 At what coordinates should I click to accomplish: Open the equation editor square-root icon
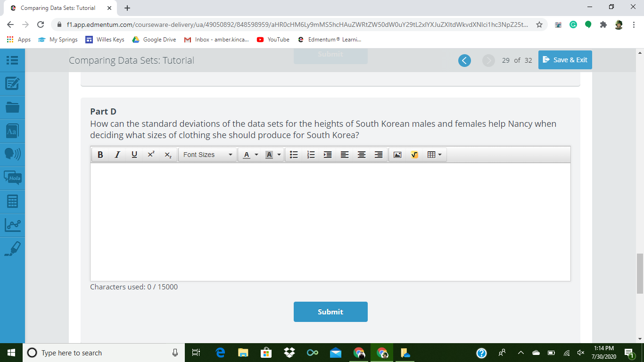click(414, 155)
